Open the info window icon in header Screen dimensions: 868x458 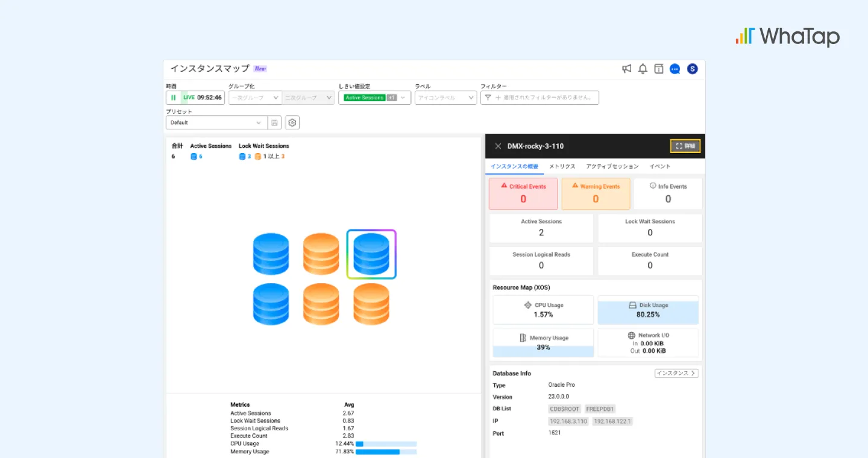(x=659, y=69)
